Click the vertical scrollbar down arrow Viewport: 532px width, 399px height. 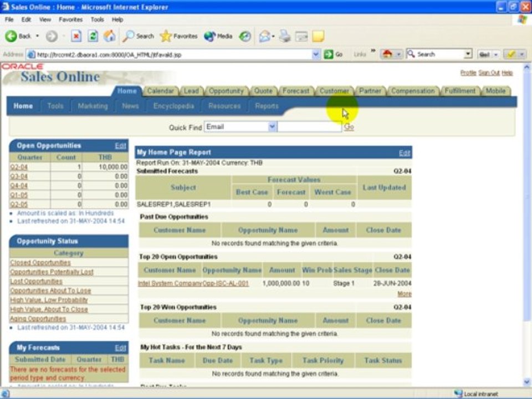click(x=527, y=382)
